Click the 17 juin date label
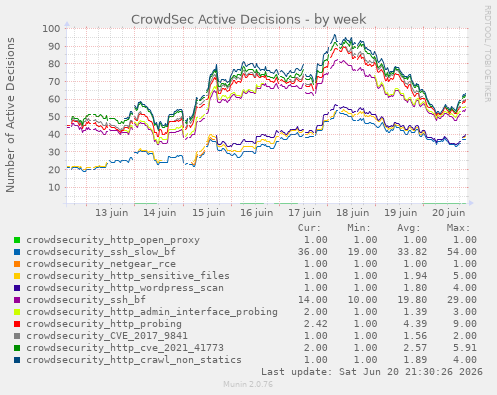The width and height of the screenshot is (497, 395). [x=305, y=213]
